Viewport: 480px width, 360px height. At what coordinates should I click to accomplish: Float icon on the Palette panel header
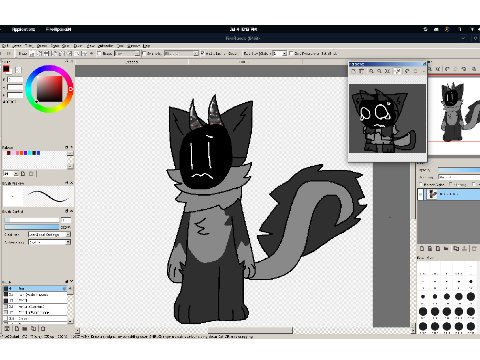click(x=66, y=147)
